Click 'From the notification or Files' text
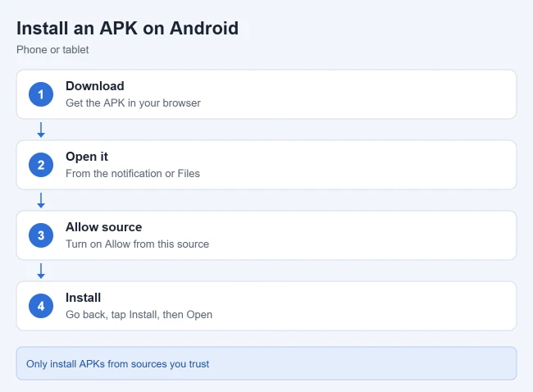This screenshot has height=392, width=533. (133, 173)
